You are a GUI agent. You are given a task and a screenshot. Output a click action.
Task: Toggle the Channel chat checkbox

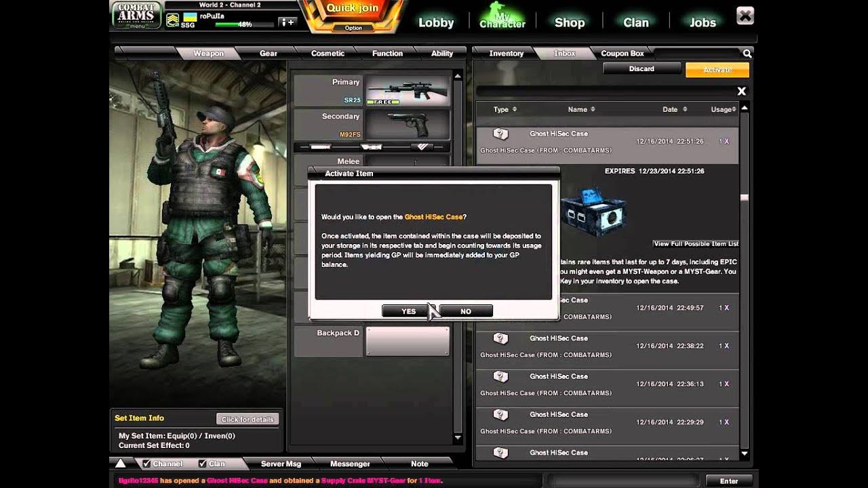coord(146,464)
